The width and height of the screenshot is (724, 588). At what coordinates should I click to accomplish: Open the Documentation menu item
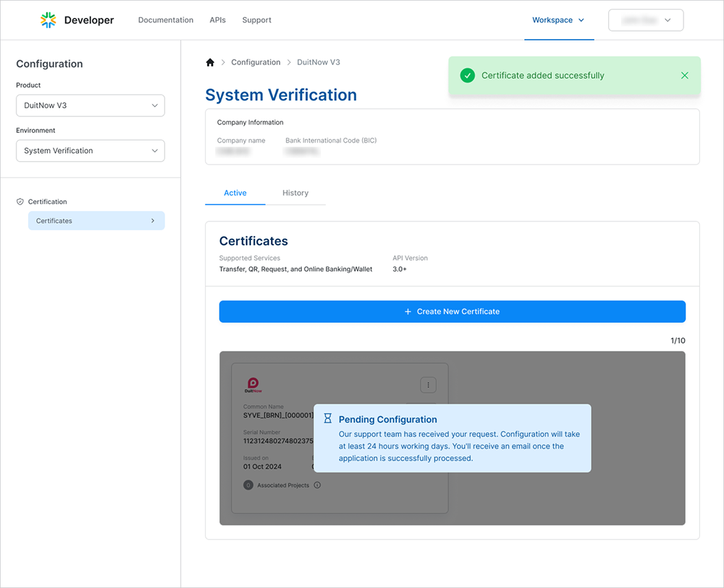point(166,21)
